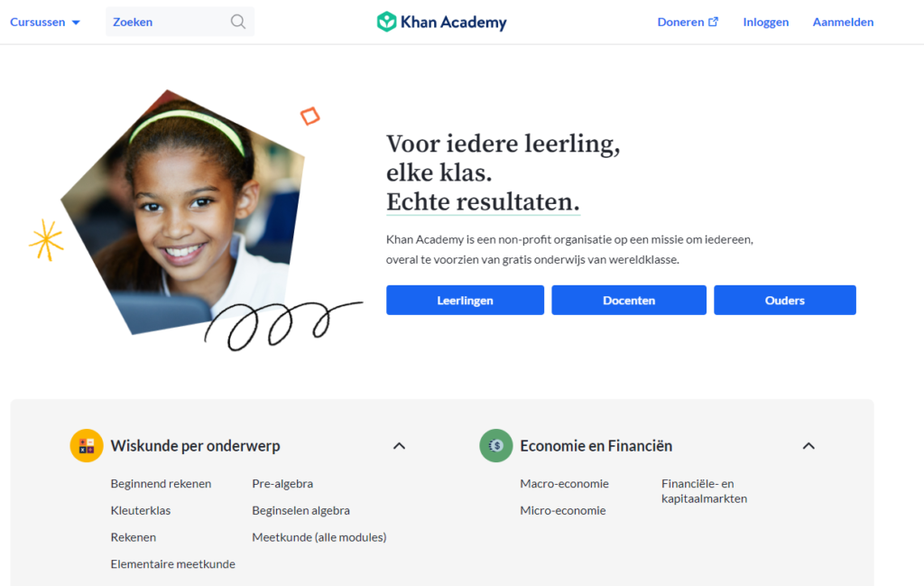Click the Economie en Financiën dollar icon
This screenshot has width=924, height=586.
click(x=496, y=446)
